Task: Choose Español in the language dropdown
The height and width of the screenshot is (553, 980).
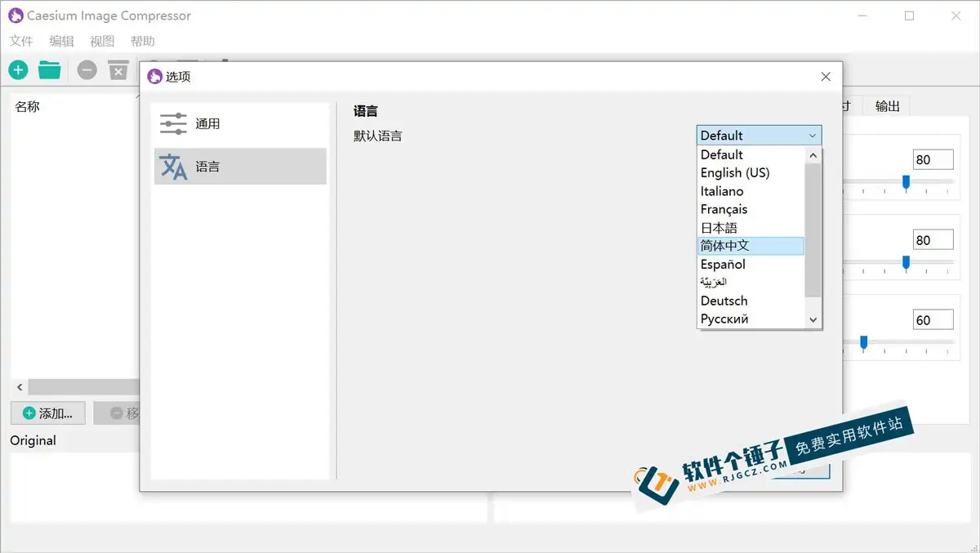Action: (x=751, y=264)
